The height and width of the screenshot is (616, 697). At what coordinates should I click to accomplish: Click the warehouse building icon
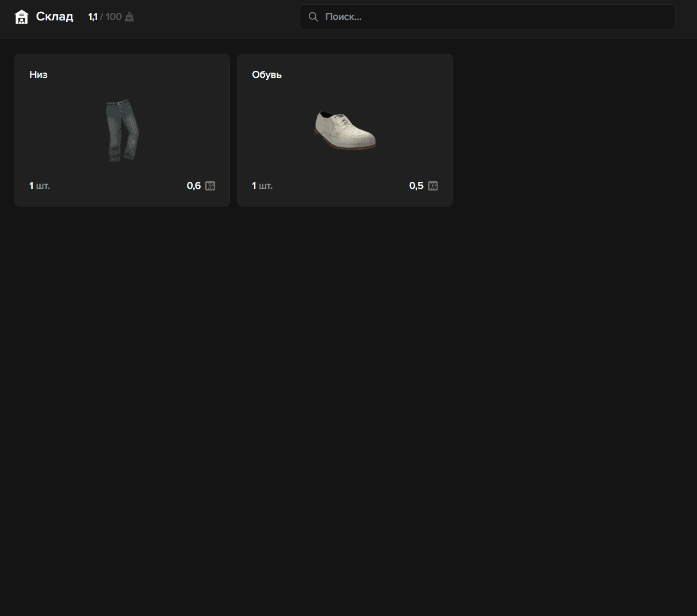pos(21,17)
